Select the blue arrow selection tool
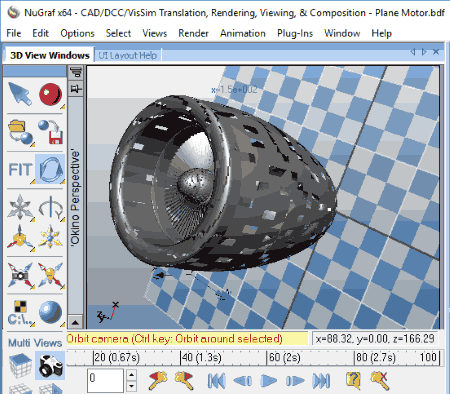Screen dimensions: 450x394 [20, 94]
